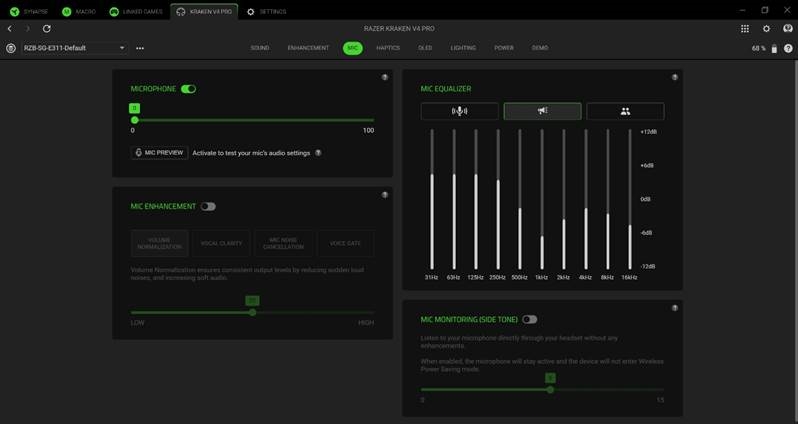The width and height of the screenshot is (798, 424).
Task: Click the Mic Enhancement panel info icon
Action: coord(385,195)
